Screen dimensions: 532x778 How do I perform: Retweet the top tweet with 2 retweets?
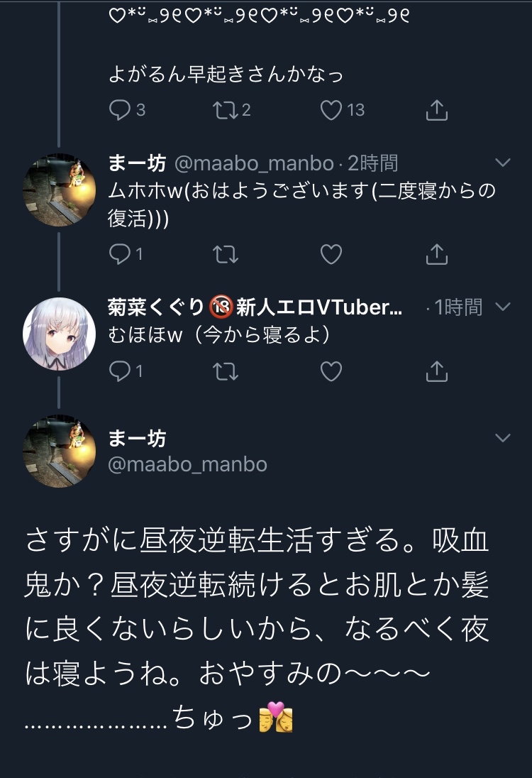point(231,110)
